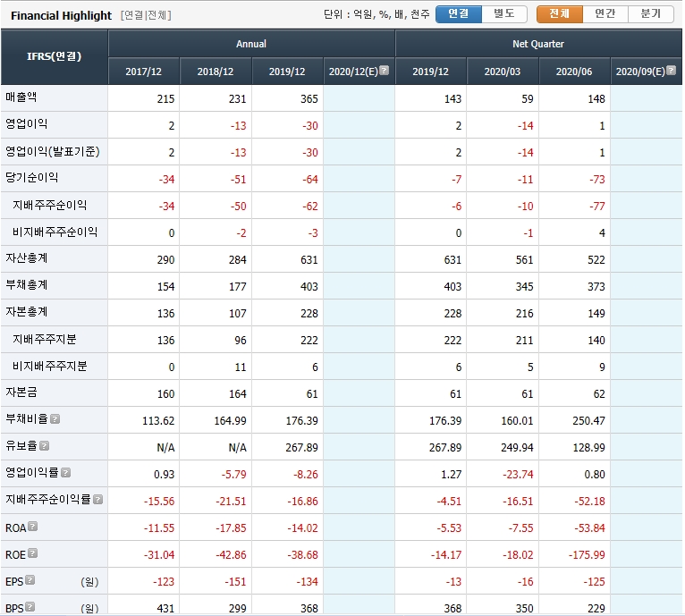Switch to the 연간 annual tab

coord(605,14)
